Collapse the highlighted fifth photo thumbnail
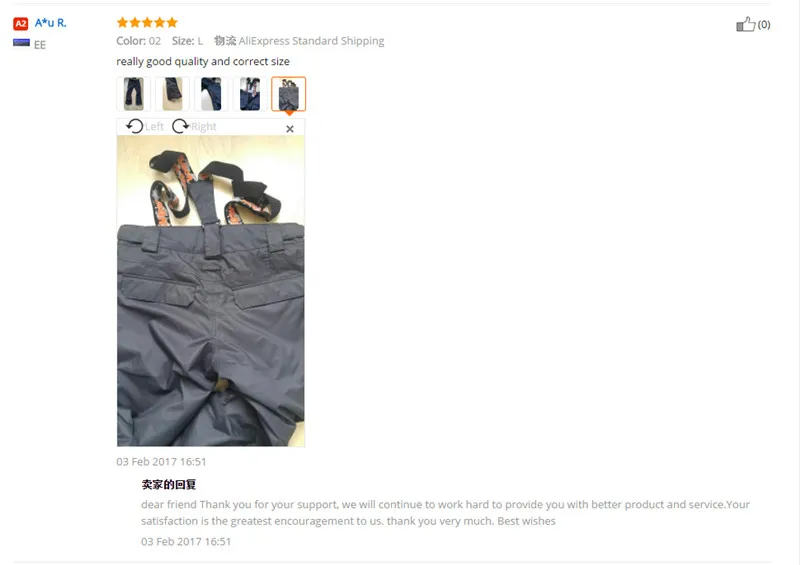800x565 pixels. tap(289, 94)
